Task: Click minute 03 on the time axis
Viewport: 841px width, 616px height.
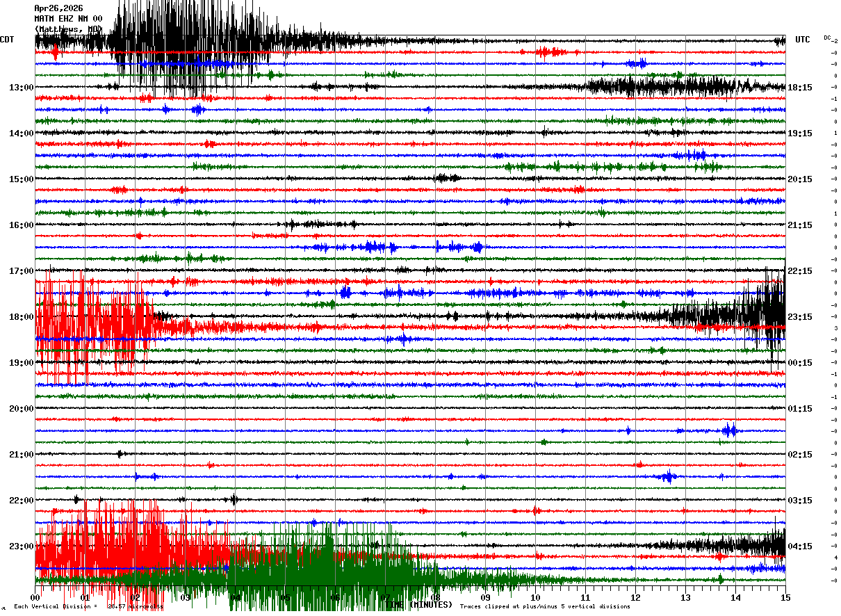Action: click(x=186, y=597)
